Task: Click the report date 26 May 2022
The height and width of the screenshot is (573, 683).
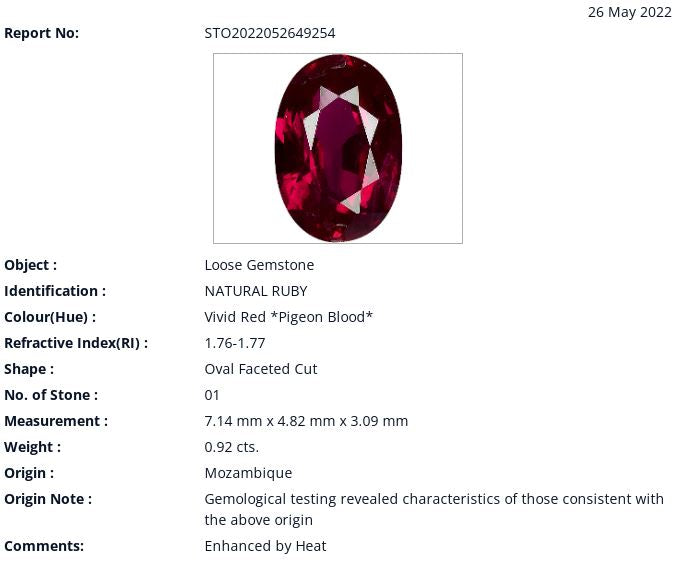Action: click(x=629, y=12)
